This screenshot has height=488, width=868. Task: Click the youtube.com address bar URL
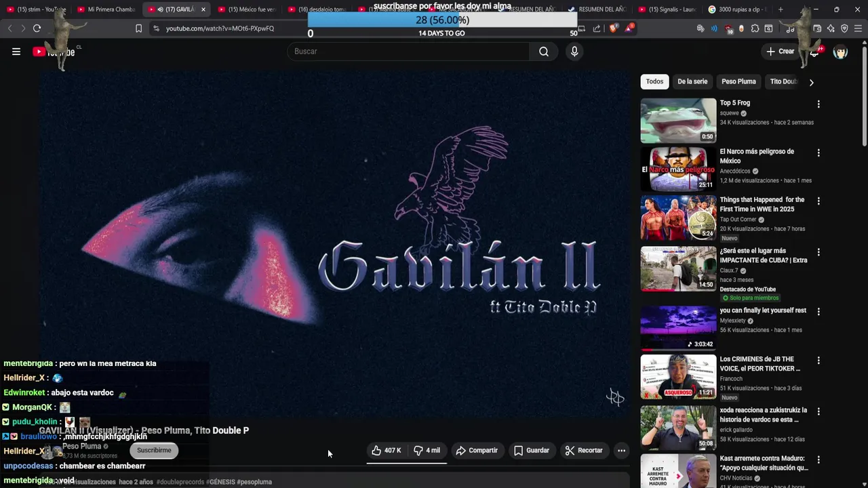click(x=220, y=28)
